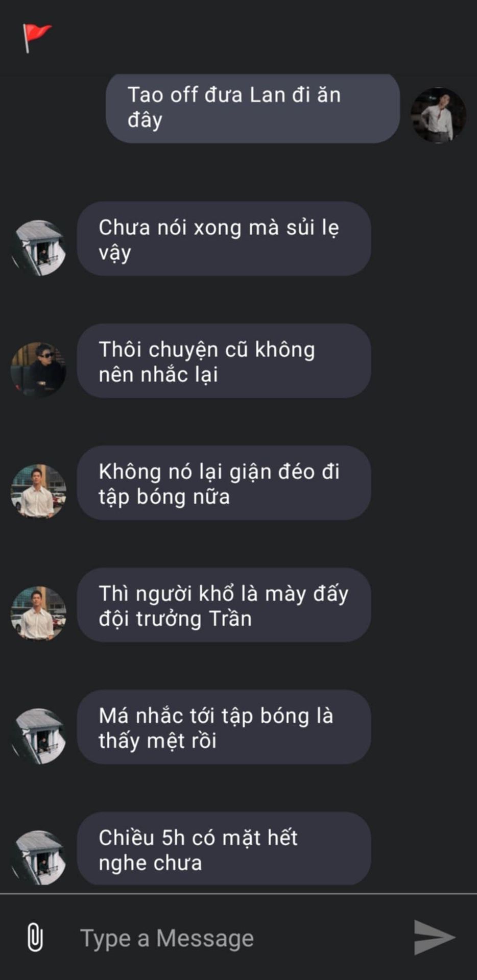Select the Chiều 5h có mặt bubble
Viewport: 477px width, 980px height.
point(224,849)
